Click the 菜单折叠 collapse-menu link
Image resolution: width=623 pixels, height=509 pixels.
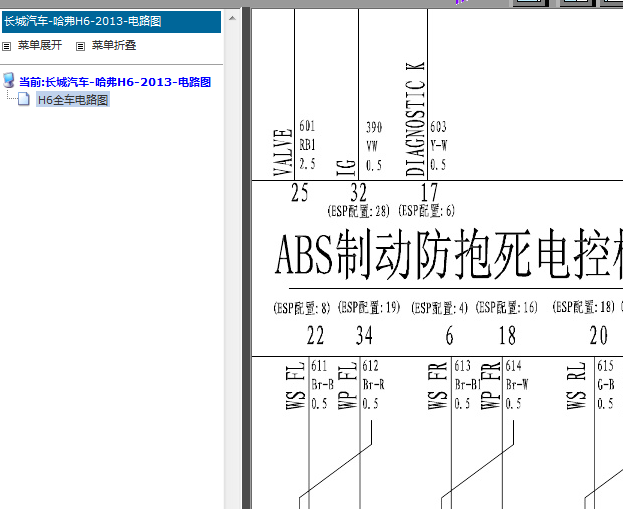pyautogui.click(x=114, y=45)
